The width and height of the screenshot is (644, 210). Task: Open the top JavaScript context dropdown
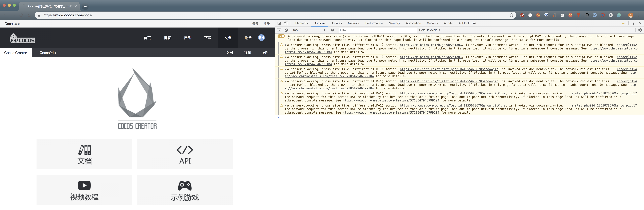point(309,30)
